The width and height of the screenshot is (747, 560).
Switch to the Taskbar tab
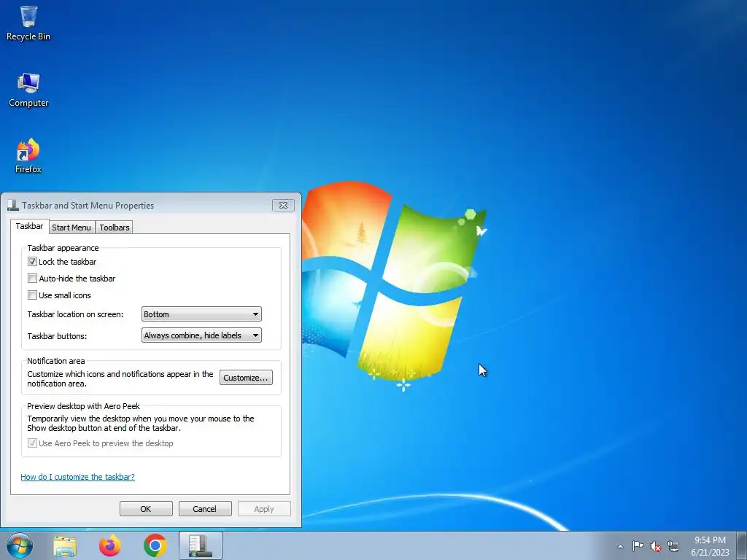coord(29,226)
